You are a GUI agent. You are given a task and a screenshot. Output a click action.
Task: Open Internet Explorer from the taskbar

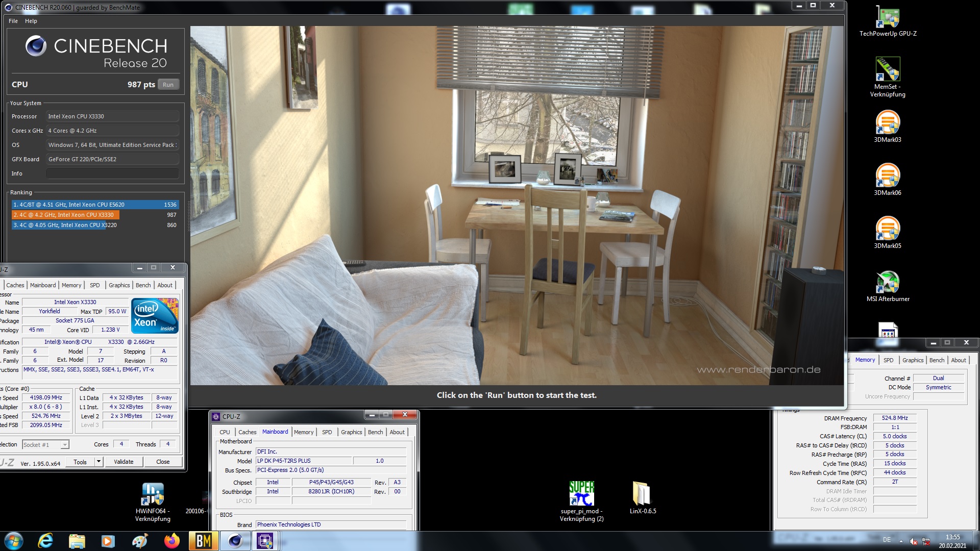[x=45, y=541]
